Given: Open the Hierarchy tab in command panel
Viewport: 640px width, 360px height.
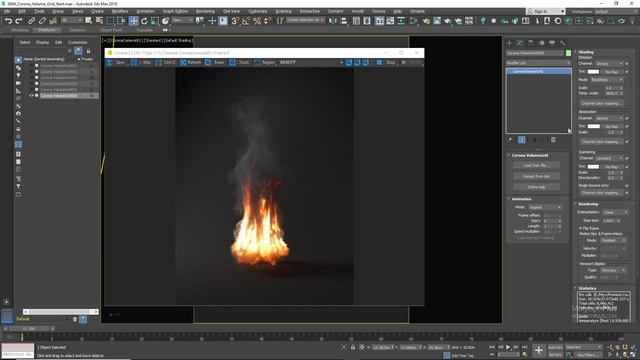Looking at the screenshot, I should tap(531, 43).
